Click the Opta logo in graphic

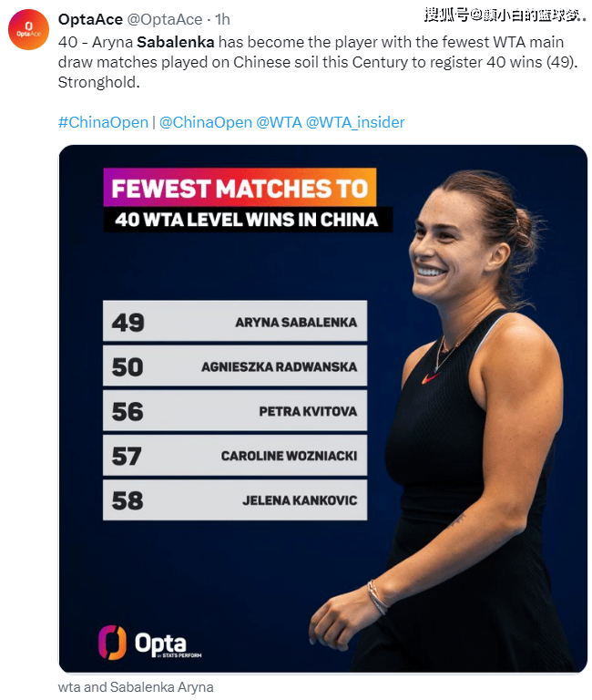coord(149,643)
